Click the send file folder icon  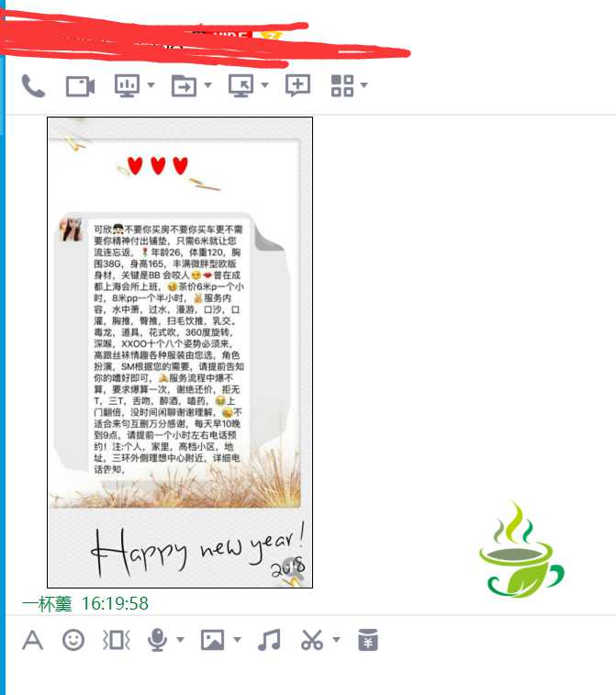click(x=184, y=85)
